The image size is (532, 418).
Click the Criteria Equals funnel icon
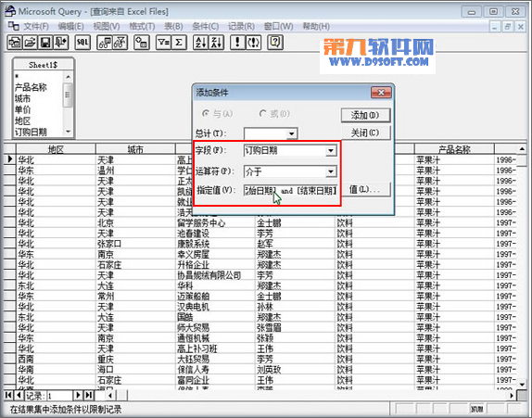163,43
